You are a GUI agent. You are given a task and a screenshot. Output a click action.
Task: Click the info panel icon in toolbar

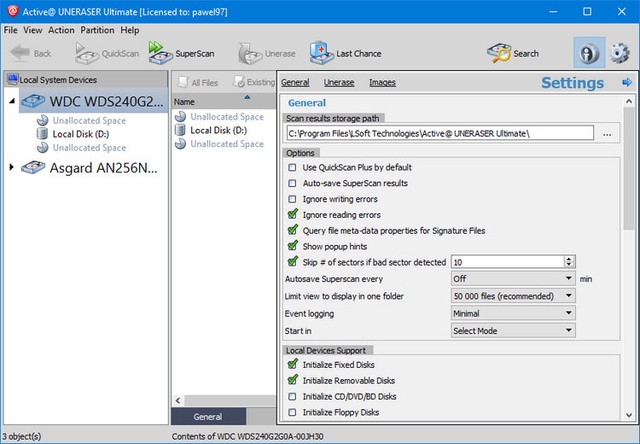click(x=588, y=53)
